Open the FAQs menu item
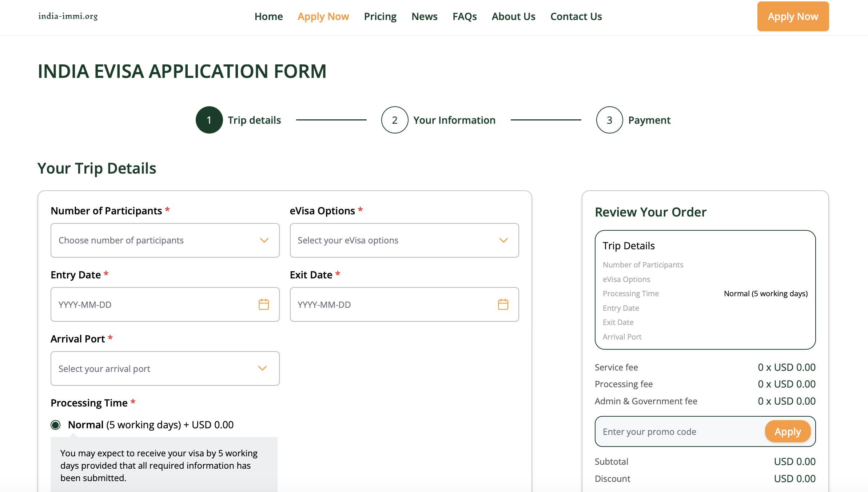Image resolution: width=868 pixels, height=492 pixels. 465,16
